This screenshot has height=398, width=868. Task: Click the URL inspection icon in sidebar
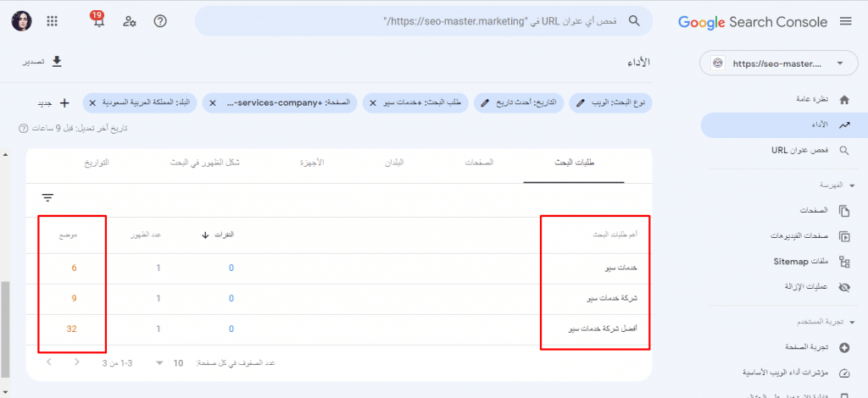click(x=844, y=150)
